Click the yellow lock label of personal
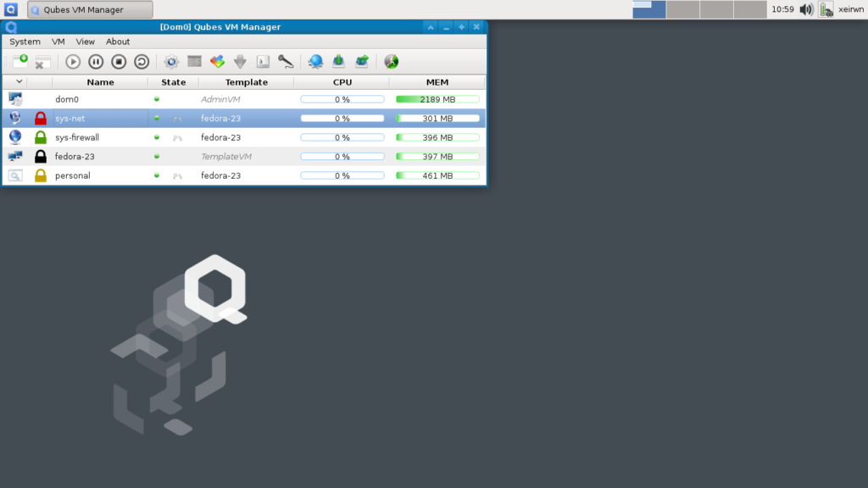 tap(41, 175)
